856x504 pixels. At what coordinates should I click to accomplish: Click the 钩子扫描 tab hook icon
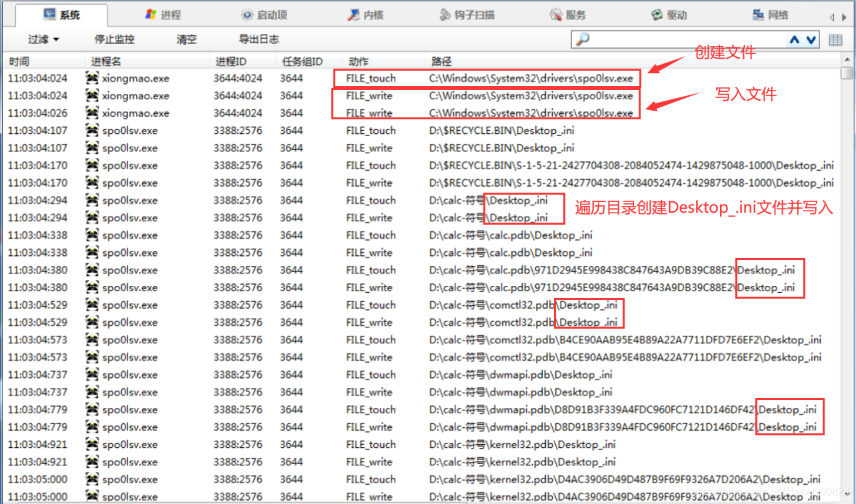coord(445,15)
